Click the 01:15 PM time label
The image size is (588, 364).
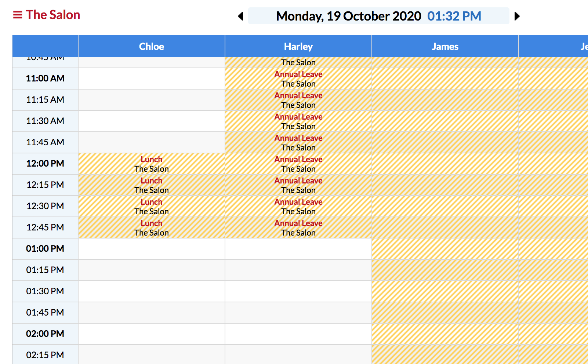[x=45, y=270]
